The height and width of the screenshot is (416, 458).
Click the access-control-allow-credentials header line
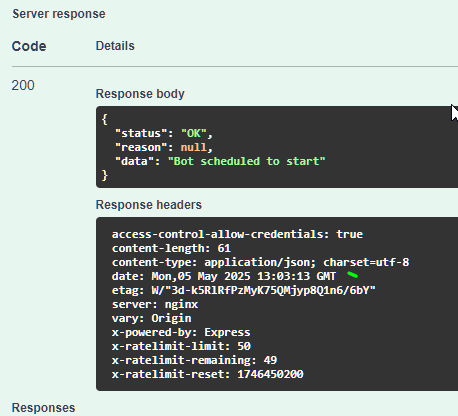click(237, 234)
